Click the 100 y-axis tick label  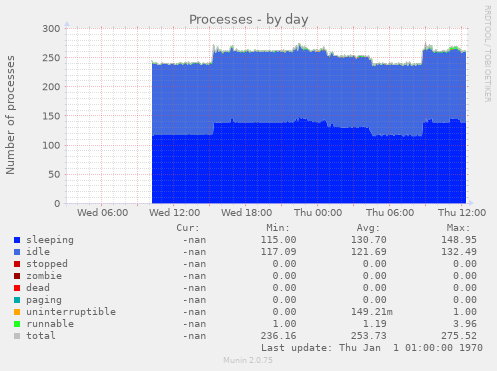click(51, 145)
